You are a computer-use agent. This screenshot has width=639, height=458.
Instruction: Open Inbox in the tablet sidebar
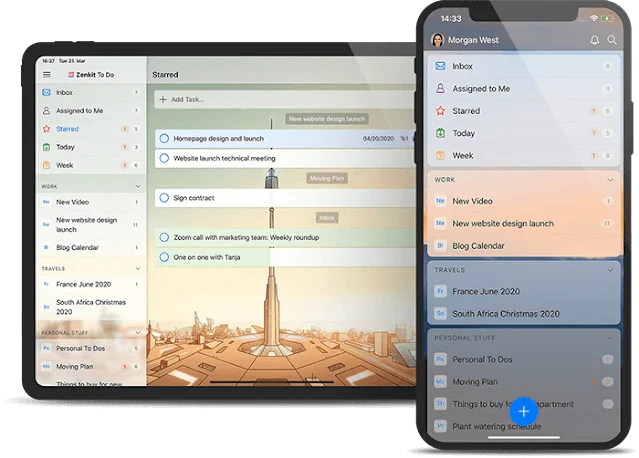pos(91,92)
